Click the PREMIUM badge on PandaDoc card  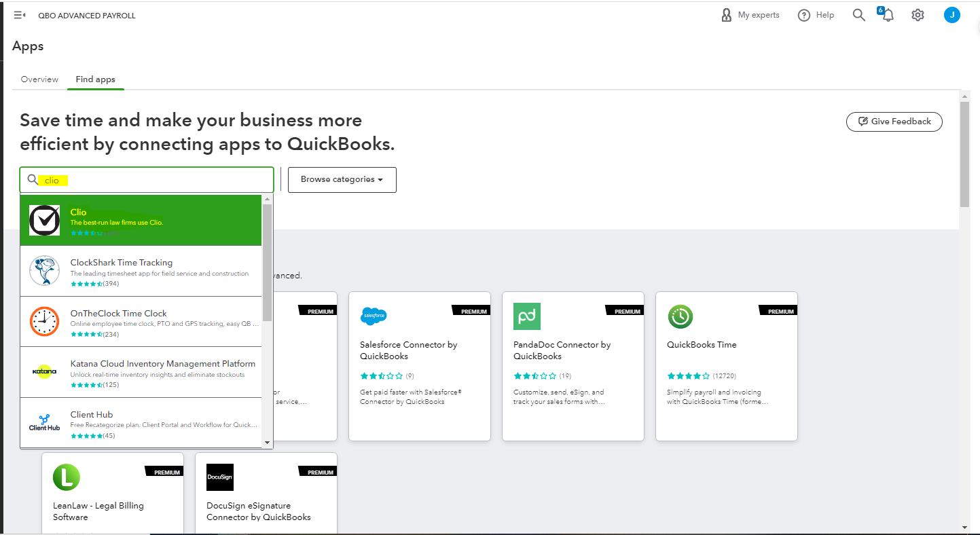625,311
